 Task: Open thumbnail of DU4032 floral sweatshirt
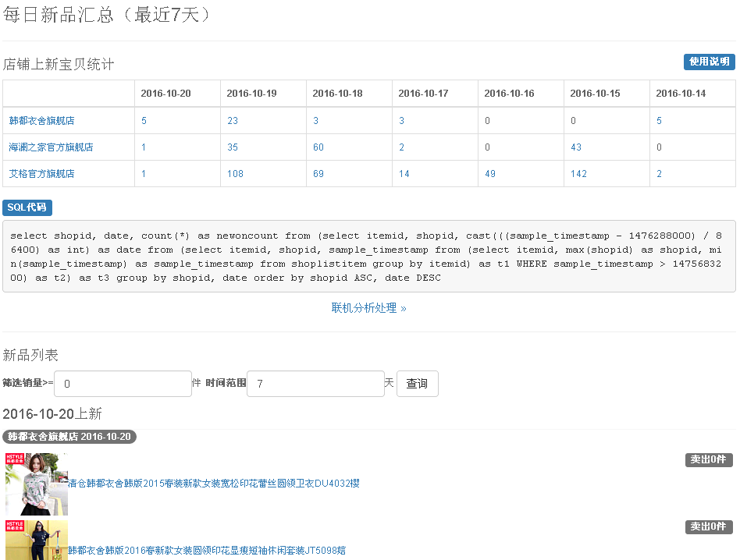point(37,484)
